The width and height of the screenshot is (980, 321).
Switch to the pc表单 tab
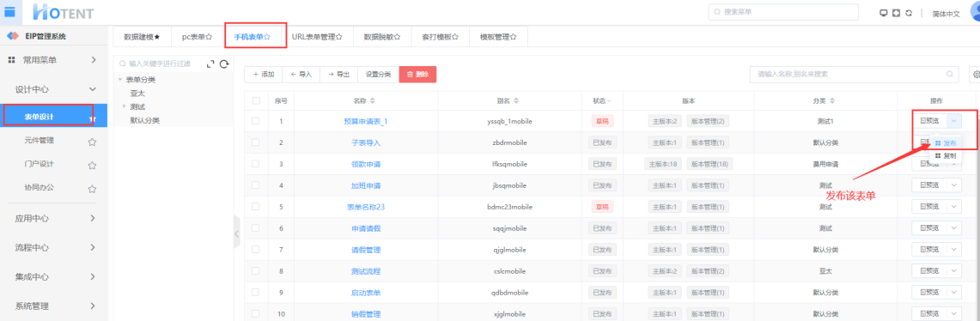click(197, 37)
